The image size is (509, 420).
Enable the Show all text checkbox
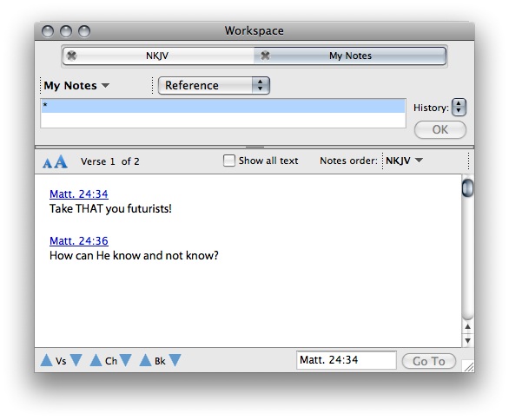[x=228, y=161]
